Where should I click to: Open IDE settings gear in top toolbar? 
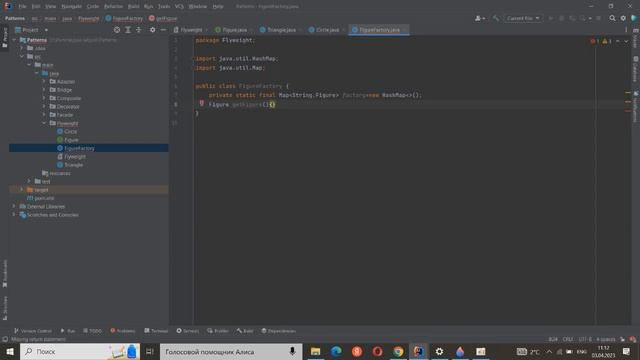click(623, 18)
